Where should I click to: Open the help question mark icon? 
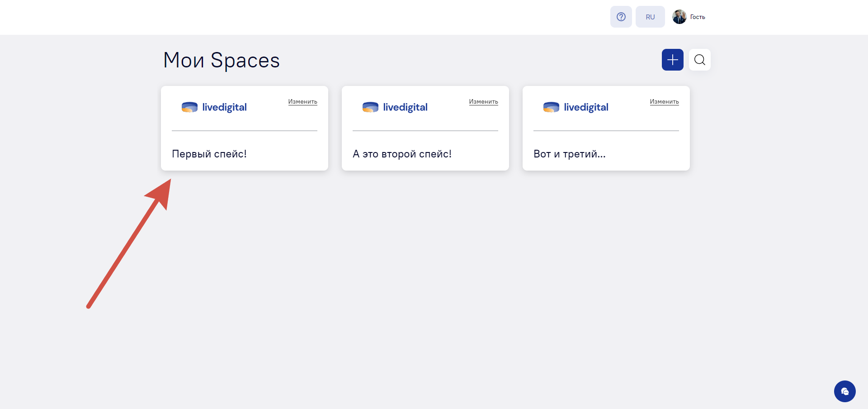(621, 17)
